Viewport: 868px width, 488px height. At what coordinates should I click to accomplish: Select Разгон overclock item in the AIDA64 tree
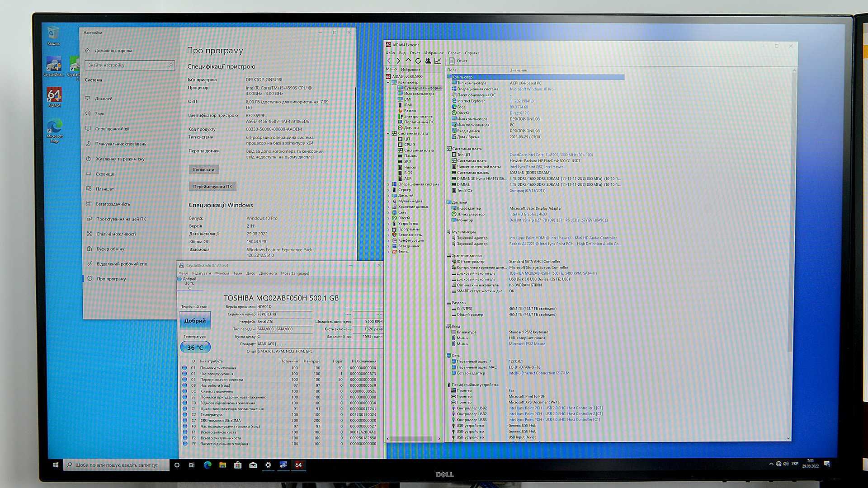(x=410, y=111)
